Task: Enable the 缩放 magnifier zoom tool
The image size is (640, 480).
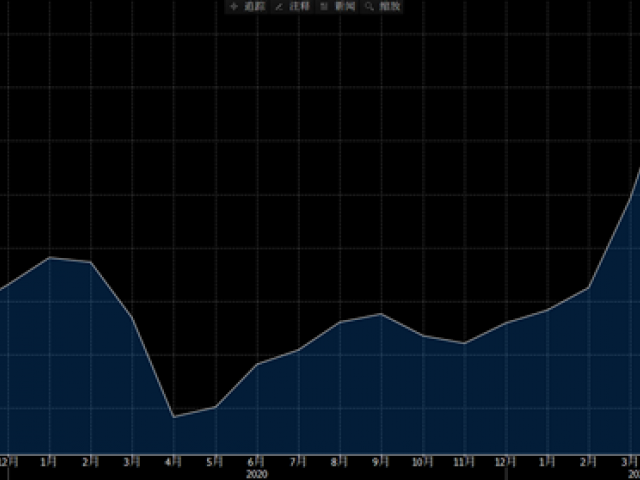Action: (x=383, y=7)
